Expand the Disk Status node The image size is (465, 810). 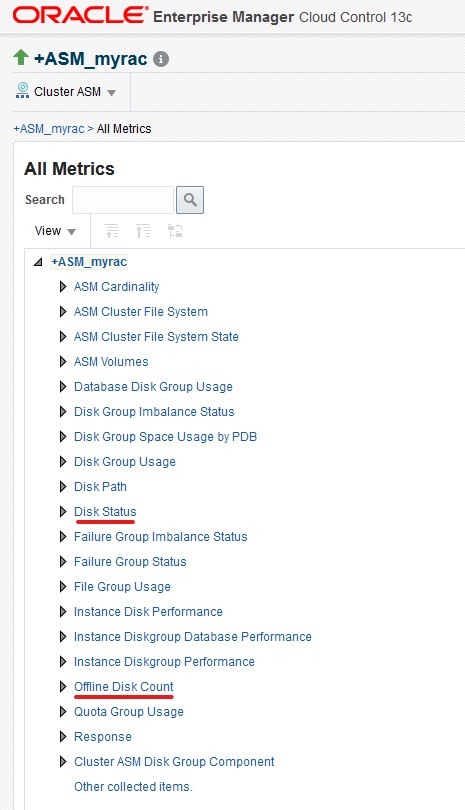point(63,511)
